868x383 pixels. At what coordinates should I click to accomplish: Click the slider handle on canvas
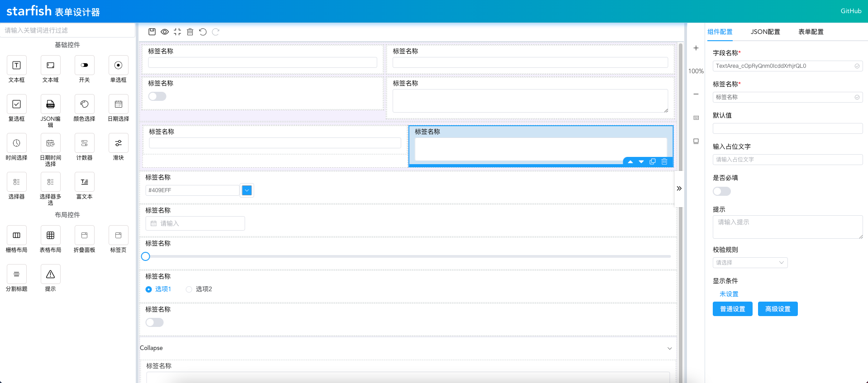[x=145, y=256]
